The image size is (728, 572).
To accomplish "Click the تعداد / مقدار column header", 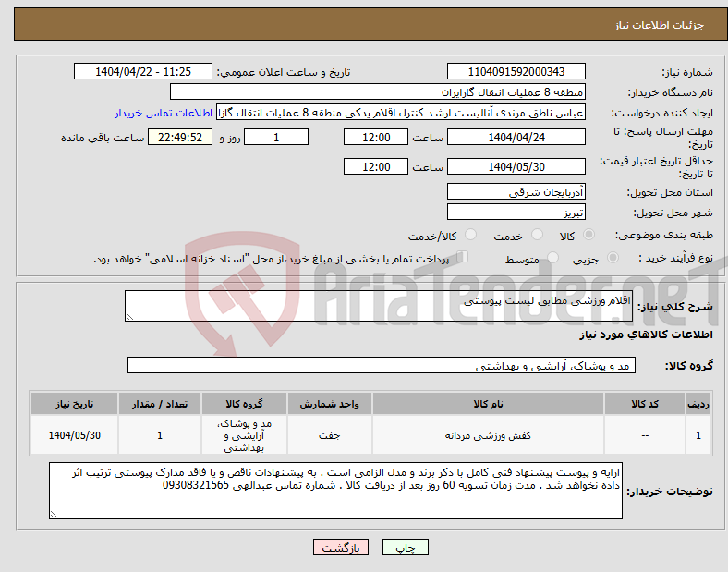I will [x=160, y=404].
